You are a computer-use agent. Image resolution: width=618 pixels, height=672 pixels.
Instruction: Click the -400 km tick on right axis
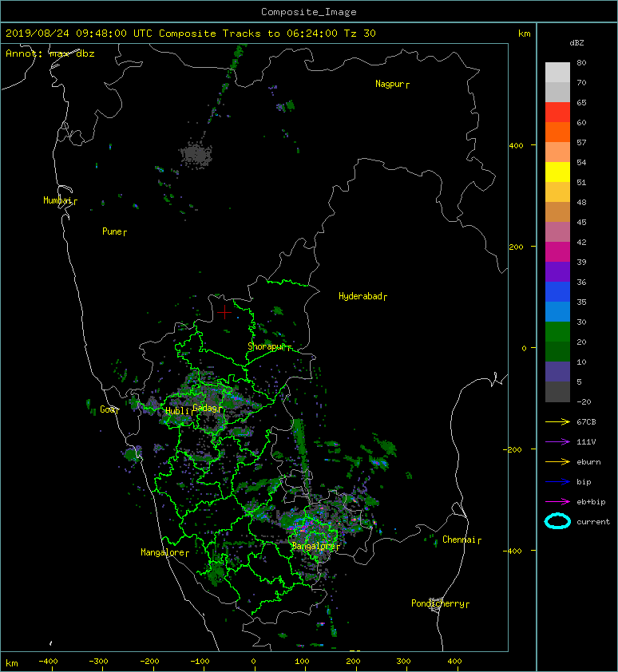[x=512, y=551]
